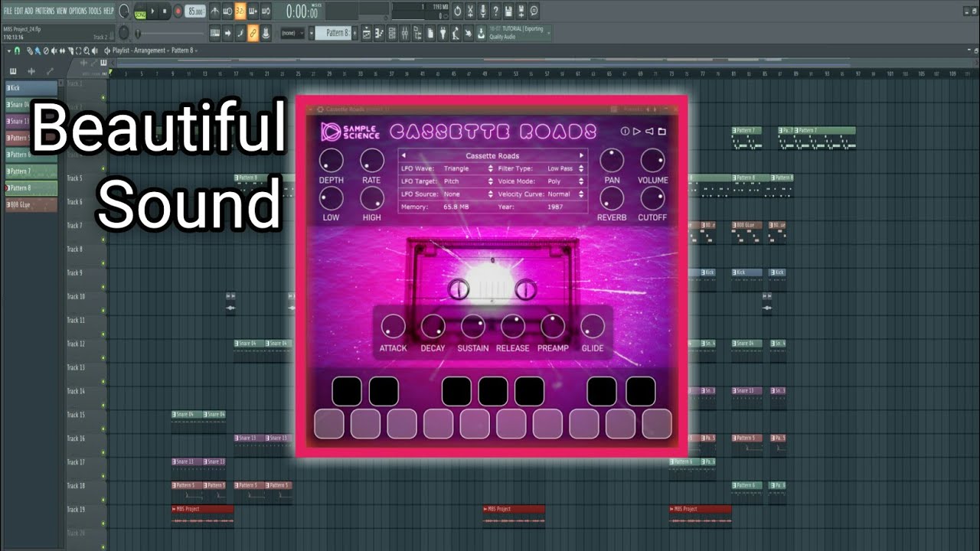Toggle mute light on Track 12
Image resolution: width=980 pixels, height=551 pixels.
pos(103,359)
